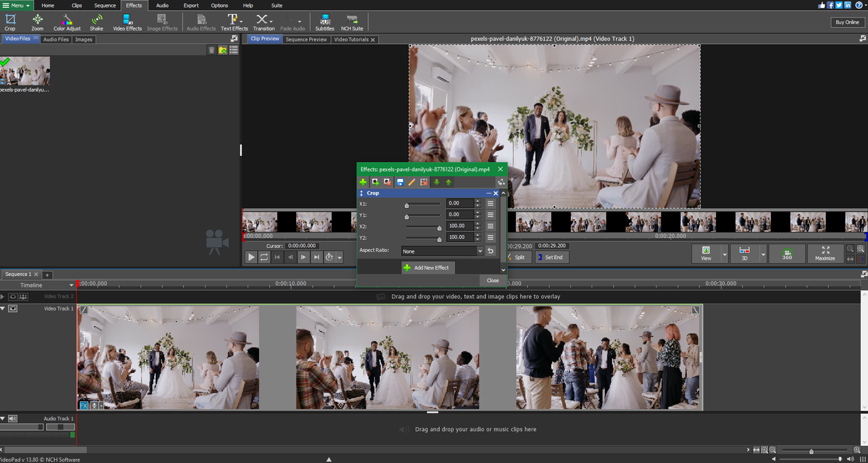
Task: Click the X2 value input field
Action: click(460, 226)
